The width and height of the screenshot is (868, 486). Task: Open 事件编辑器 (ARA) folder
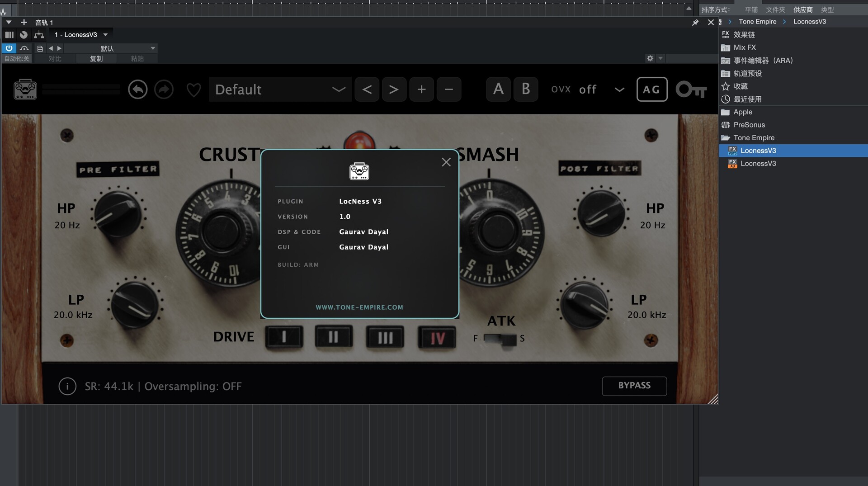click(793, 61)
